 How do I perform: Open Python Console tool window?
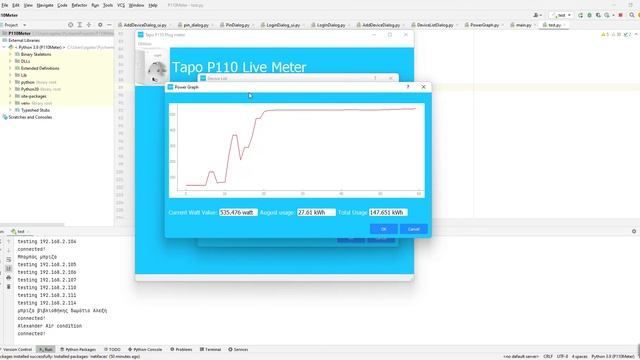145,349
